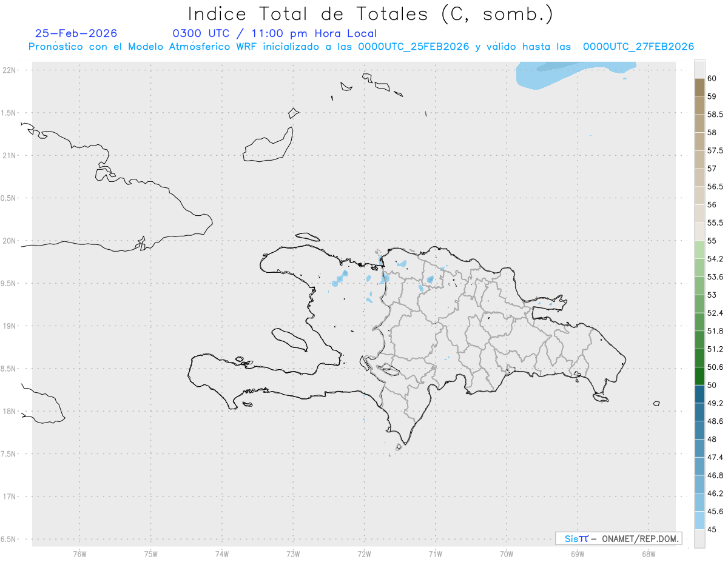Select the longitude label "73W"
This screenshot has width=728, height=562.
click(293, 554)
